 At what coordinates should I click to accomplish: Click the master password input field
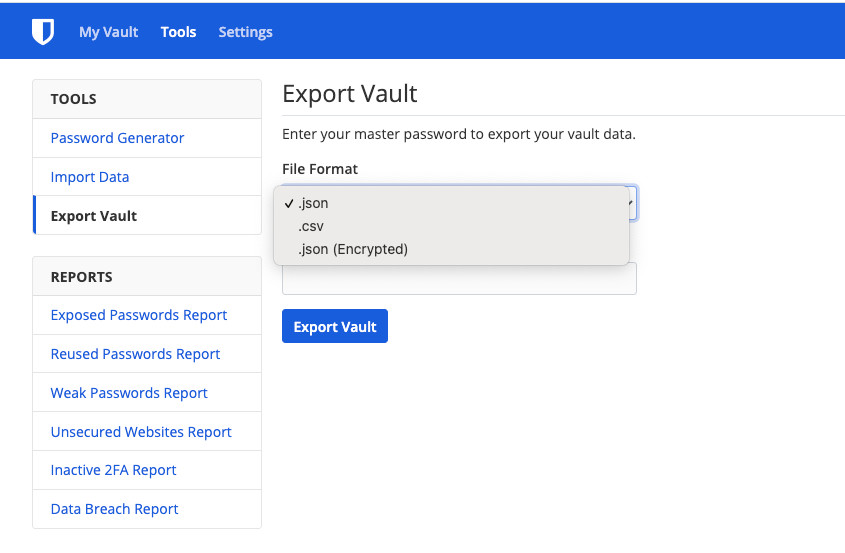click(x=459, y=279)
